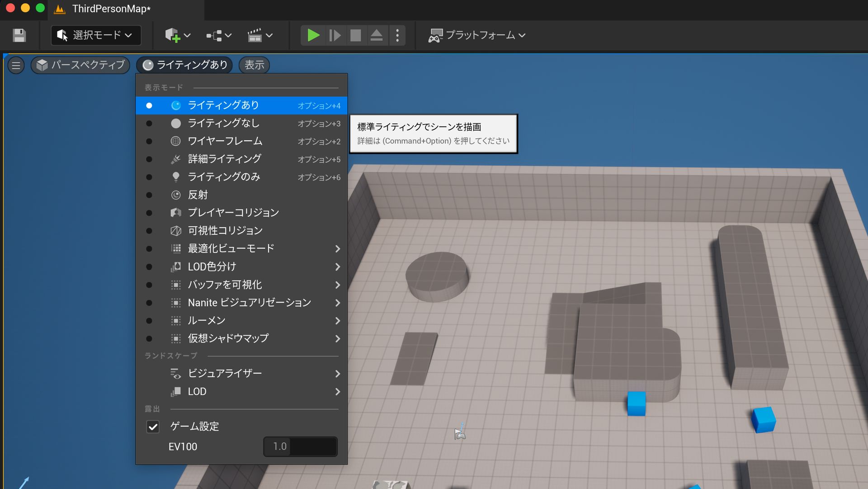Choose プレイヤーコリジョン from the menu
Screen dimensions: 868x489
(233, 212)
